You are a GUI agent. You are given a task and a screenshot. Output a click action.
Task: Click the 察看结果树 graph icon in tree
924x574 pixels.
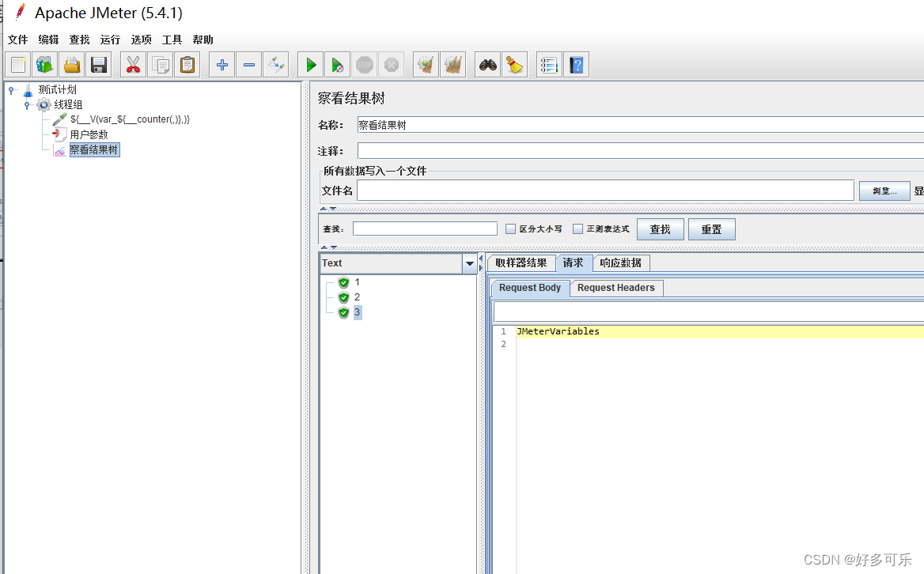(x=59, y=150)
